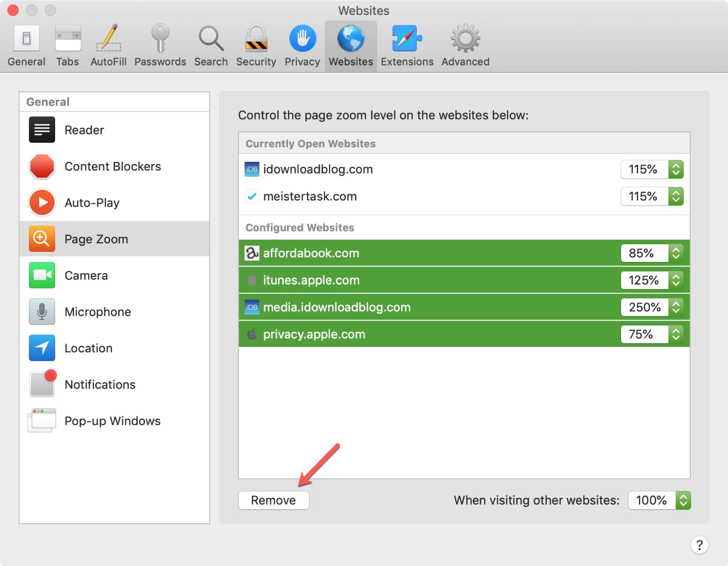Select the Page Zoom magnifier icon
The height and width of the screenshot is (566, 728).
click(42, 239)
